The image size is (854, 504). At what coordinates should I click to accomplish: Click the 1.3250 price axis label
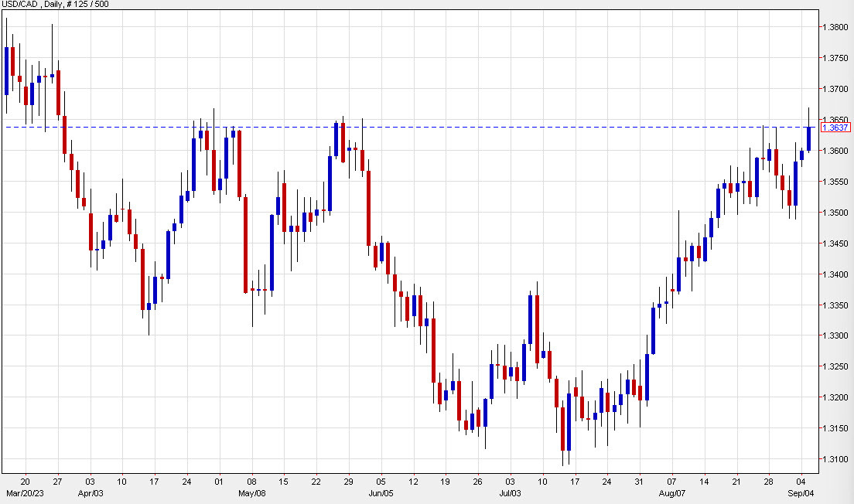pos(835,367)
